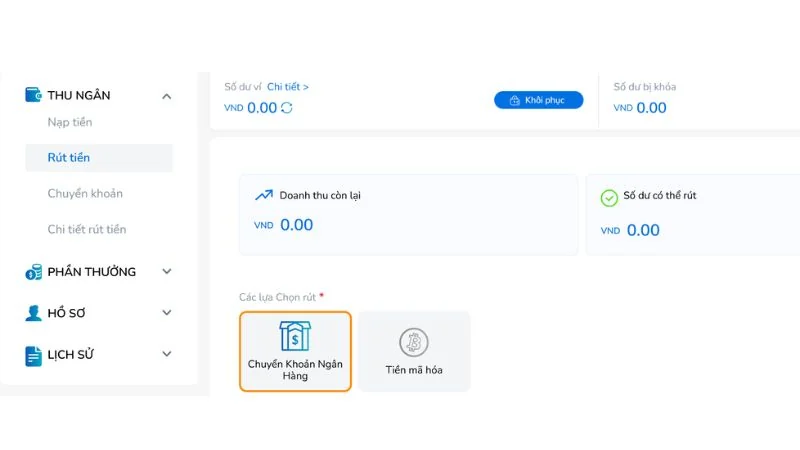Click the Số dư có thể rút label
This screenshot has height=450, width=800.
click(660, 195)
